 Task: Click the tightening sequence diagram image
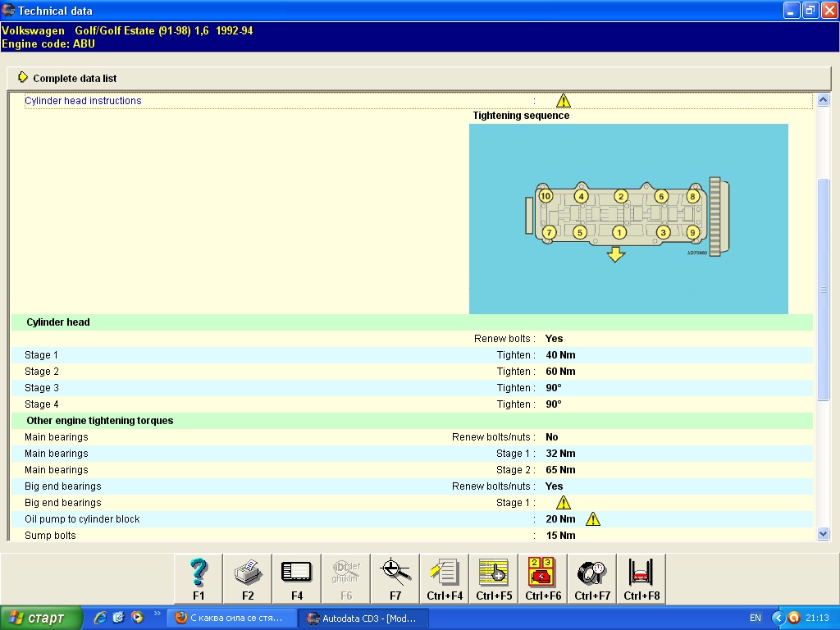tap(628, 218)
